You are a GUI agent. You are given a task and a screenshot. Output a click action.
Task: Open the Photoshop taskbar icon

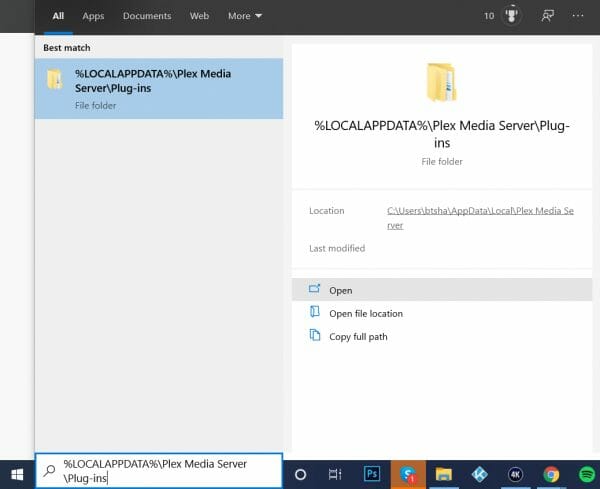372,474
